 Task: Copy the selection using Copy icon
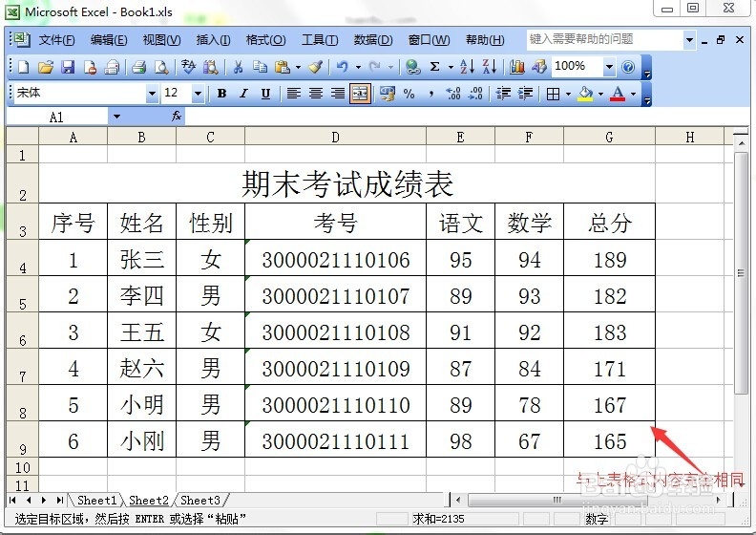[260, 67]
